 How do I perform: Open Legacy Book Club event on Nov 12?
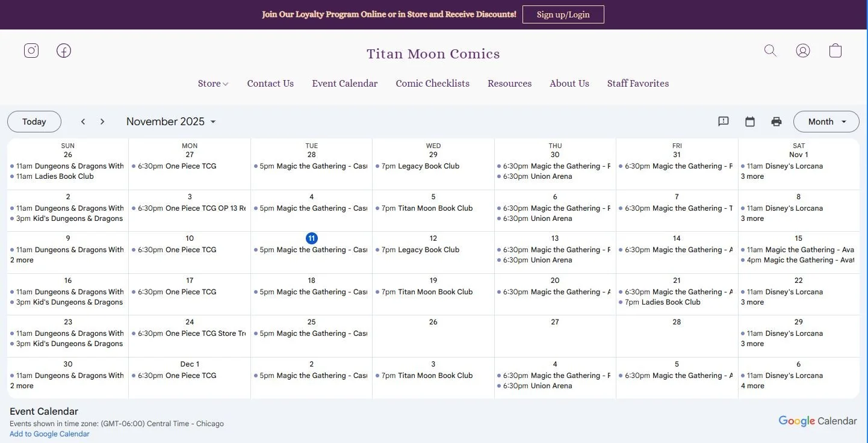pyautogui.click(x=433, y=250)
